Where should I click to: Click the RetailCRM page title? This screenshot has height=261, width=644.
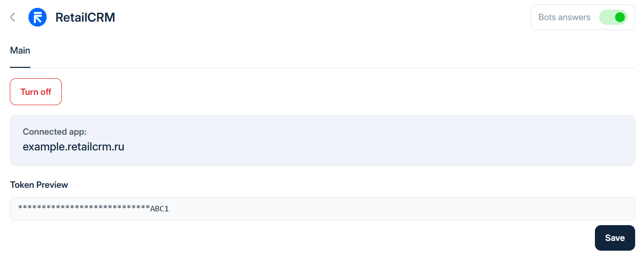(85, 17)
